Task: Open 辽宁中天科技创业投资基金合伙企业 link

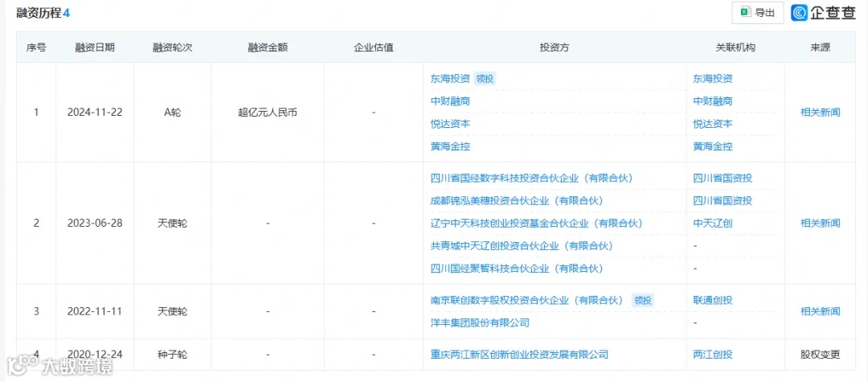Action: (536, 223)
